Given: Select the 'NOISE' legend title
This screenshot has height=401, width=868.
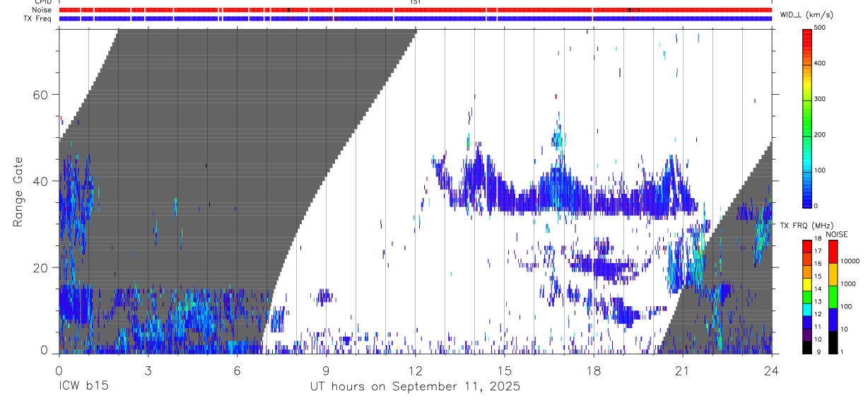Looking at the screenshot, I should (837, 234).
